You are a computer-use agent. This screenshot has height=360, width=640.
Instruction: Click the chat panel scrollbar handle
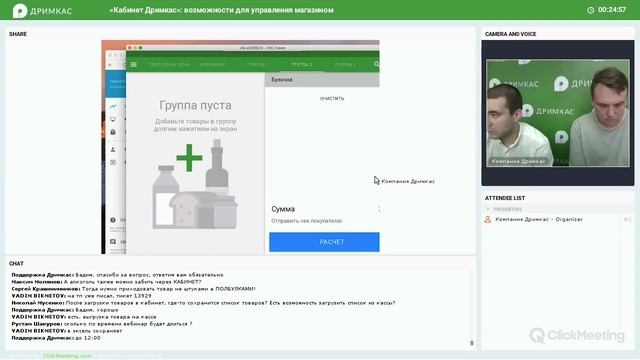click(472, 343)
